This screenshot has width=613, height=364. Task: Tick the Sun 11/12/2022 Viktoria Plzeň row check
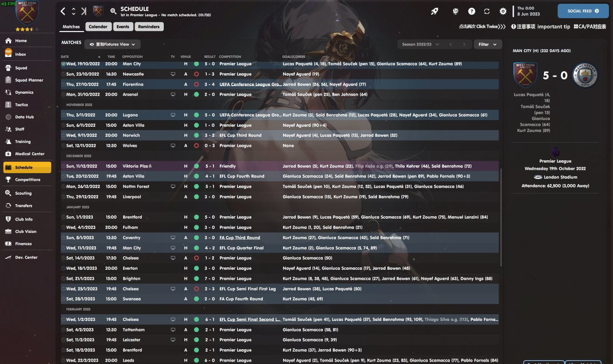tap(63, 166)
